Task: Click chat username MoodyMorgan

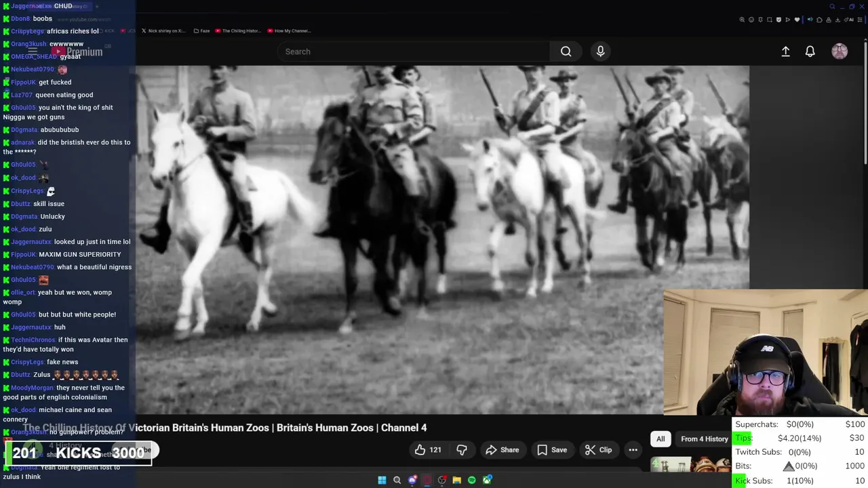Action: [32, 388]
